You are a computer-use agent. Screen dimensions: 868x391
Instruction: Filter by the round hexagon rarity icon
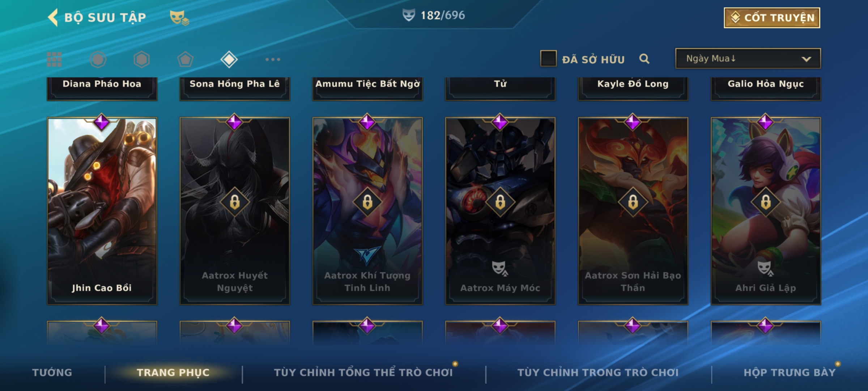click(98, 59)
